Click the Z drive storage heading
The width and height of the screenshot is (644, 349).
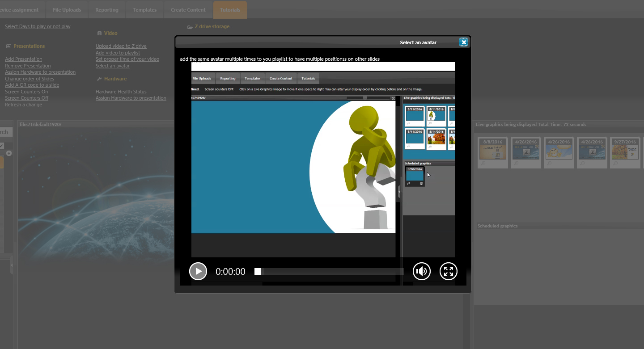[x=212, y=26]
